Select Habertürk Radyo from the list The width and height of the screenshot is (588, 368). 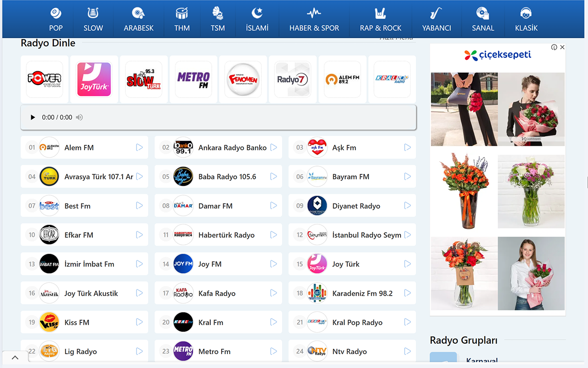tap(226, 235)
